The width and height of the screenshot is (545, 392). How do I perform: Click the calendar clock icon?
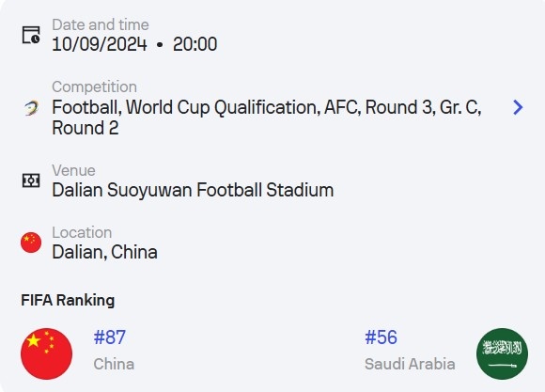pyautogui.click(x=31, y=35)
